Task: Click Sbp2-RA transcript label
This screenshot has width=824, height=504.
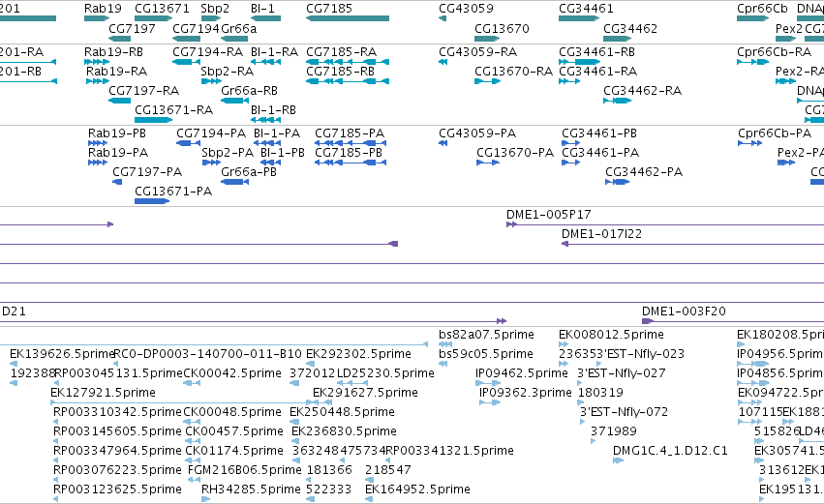Action: pyautogui.click(x=227, y=72)
